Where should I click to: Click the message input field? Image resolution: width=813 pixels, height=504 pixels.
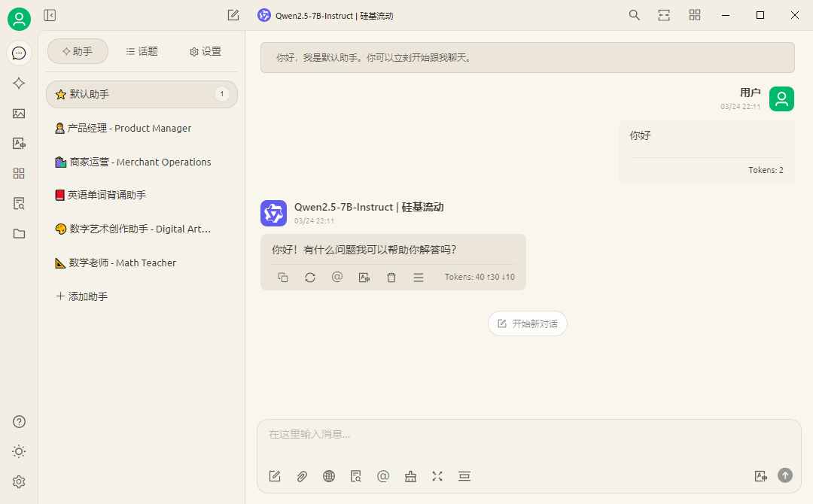tap(527, 434)
